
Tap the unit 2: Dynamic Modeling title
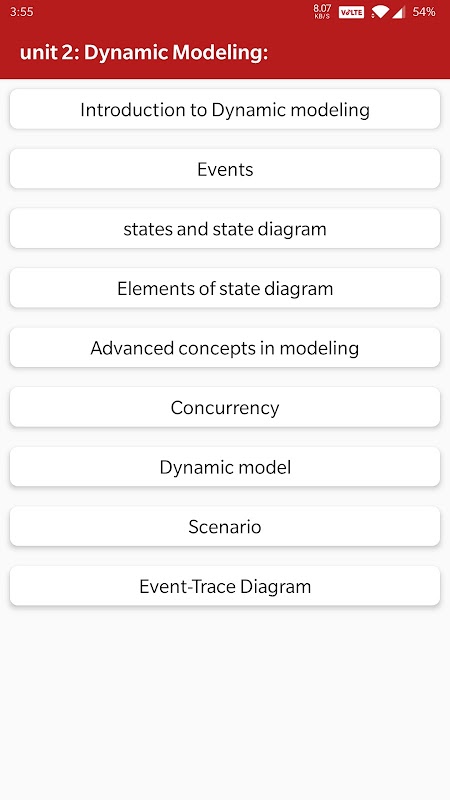(x=144, y=53)
